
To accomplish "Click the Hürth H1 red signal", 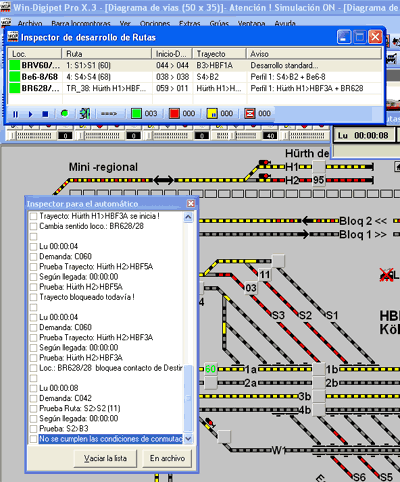I will [264, 163].
